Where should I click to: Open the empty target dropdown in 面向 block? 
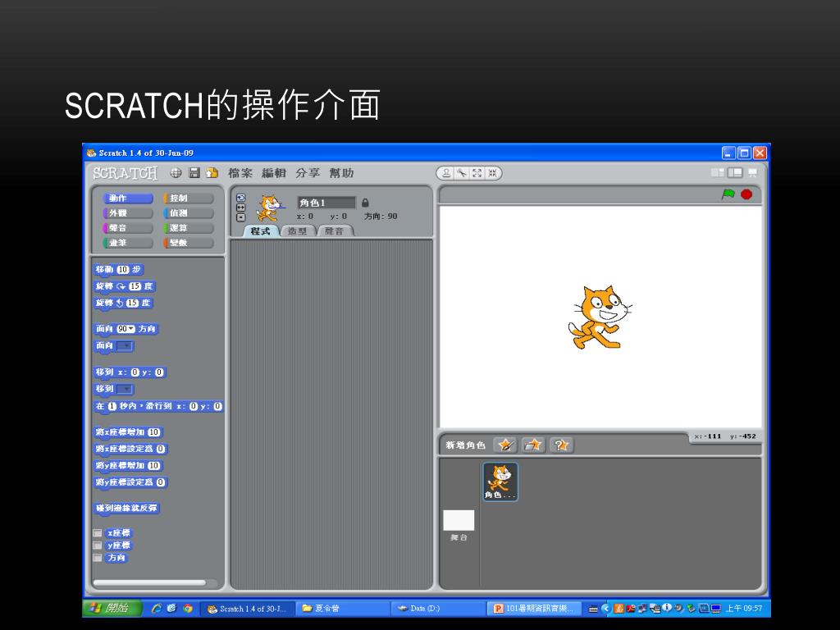(125, 346)
